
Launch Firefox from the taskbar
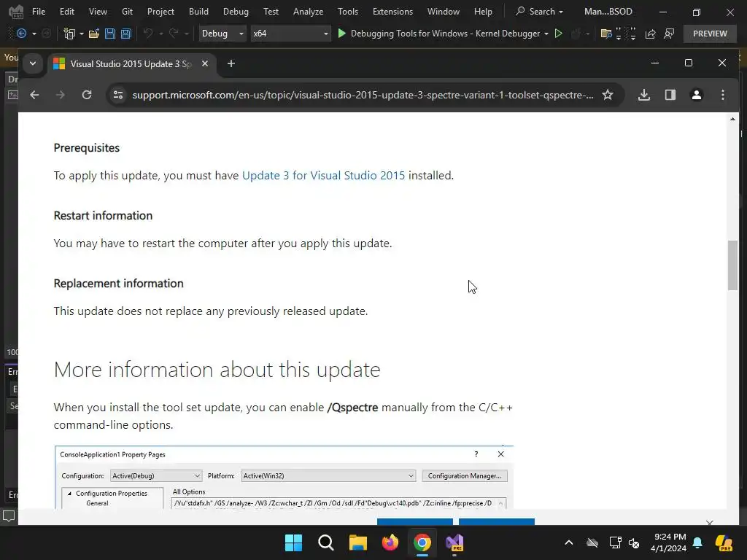pos(390,542)
